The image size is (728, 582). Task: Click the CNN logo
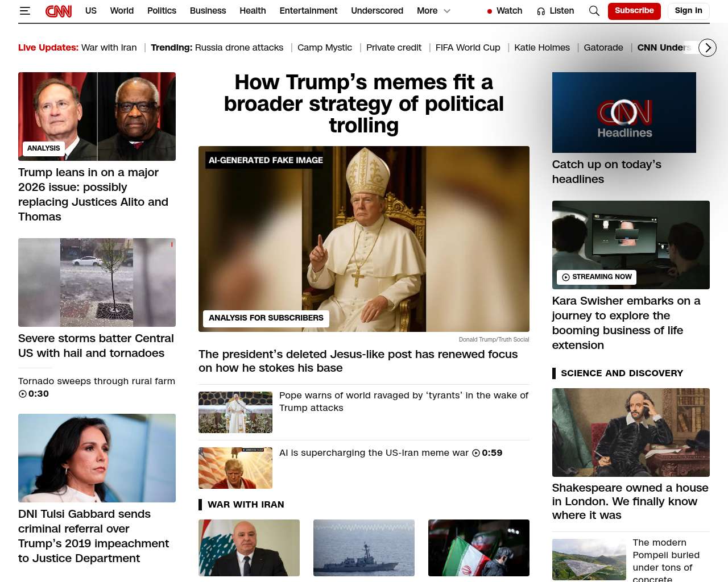(59, 11)
